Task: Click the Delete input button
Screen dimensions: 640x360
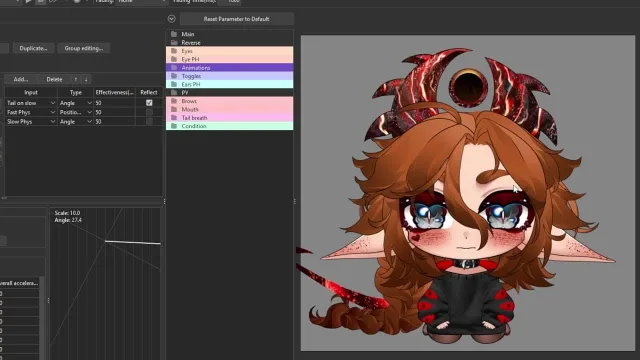Action: tap(54, 79)
